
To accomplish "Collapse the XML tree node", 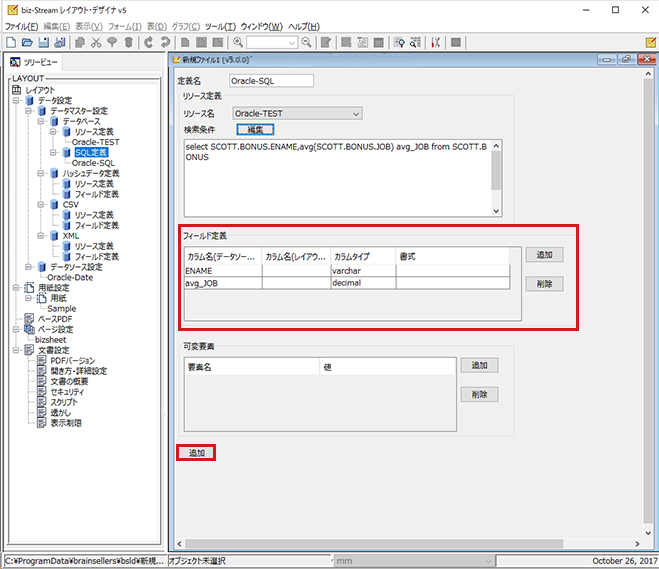I will pyautogui.click(x=41, y=236).
